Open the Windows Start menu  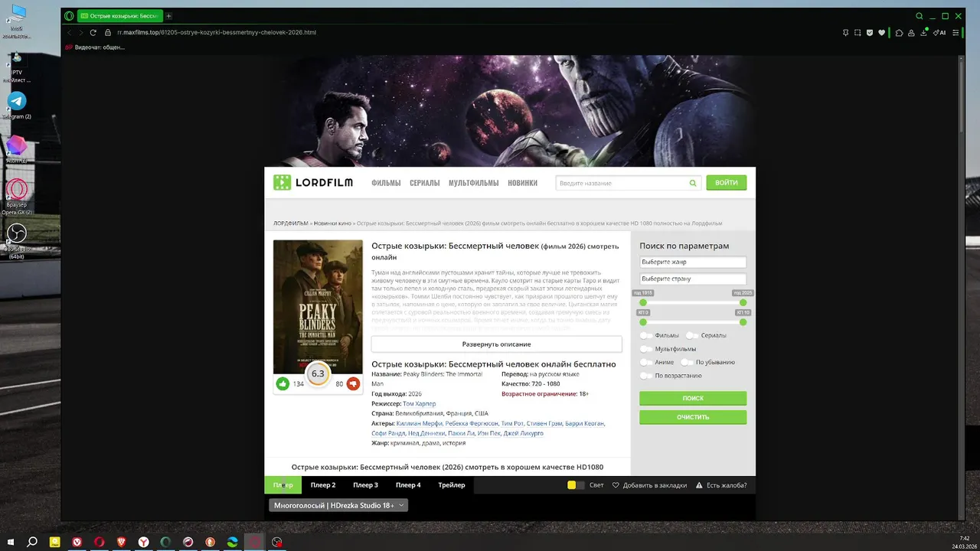pos(11,542)
